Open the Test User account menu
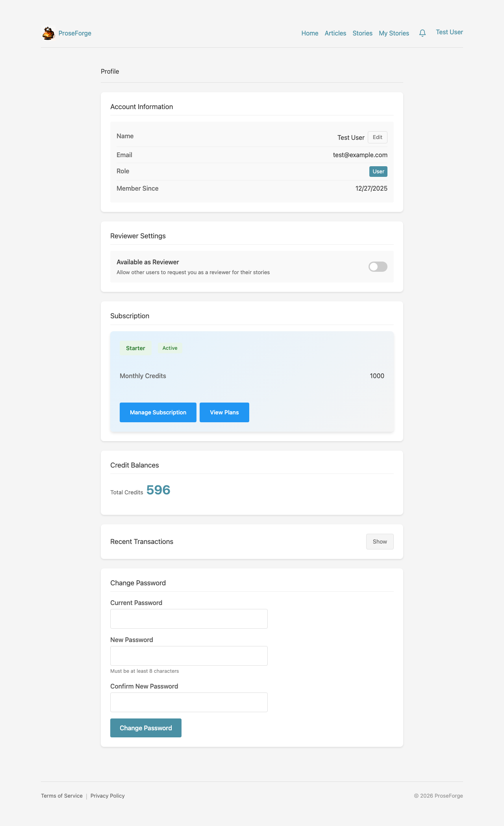Image resolution: width=504 pixels, height=826 pixels. pos(449,32)
